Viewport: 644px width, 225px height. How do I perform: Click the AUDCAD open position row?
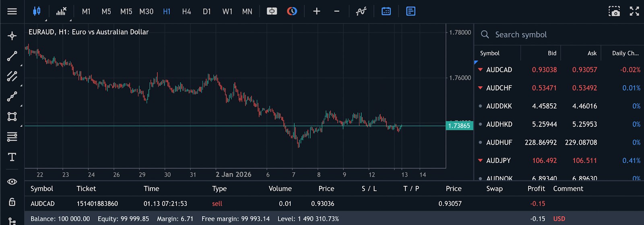click(334, 204)
